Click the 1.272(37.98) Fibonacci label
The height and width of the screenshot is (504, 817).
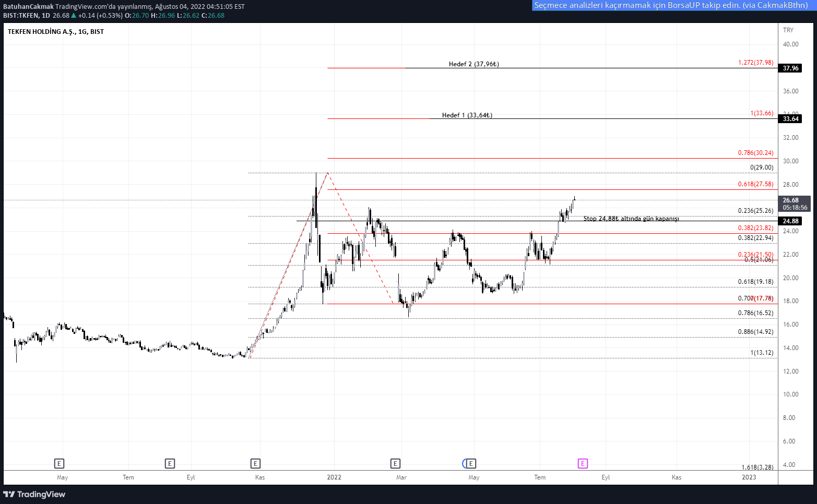(756, 62)
